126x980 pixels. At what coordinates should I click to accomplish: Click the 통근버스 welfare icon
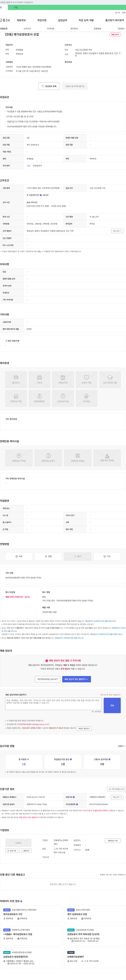[16, 377]
